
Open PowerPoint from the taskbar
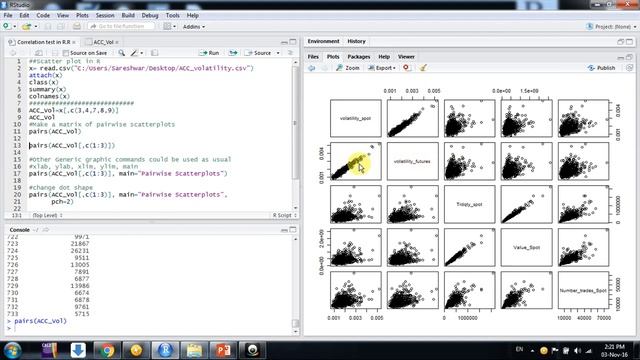[x=223, y=350]
